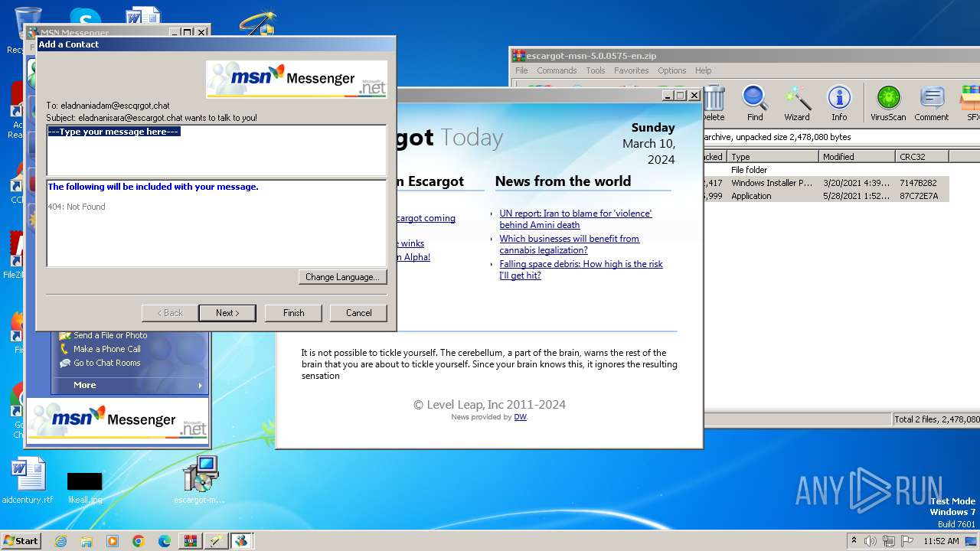Click the Start button
The width and height of the screenshot is (980, 551).
(x=21, y=540)
